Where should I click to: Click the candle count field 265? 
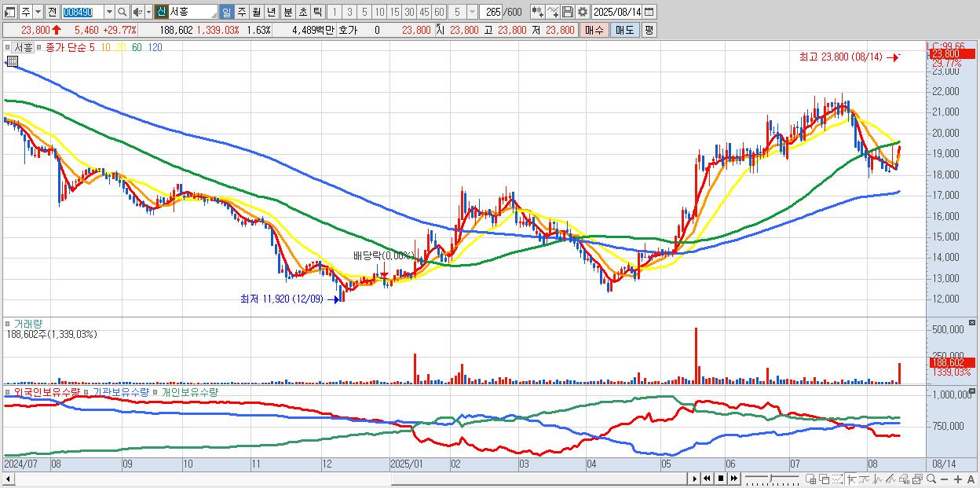coord(492,12)
